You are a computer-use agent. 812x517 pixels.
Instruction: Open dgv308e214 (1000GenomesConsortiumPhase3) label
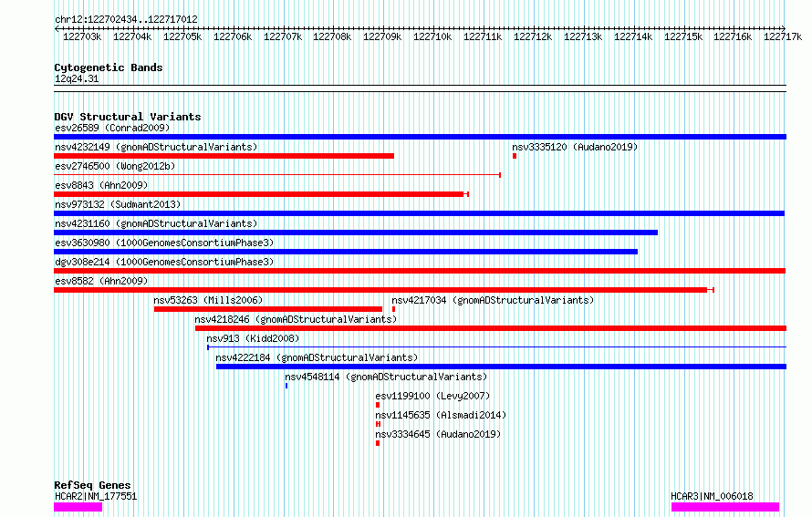pos(164,262)
